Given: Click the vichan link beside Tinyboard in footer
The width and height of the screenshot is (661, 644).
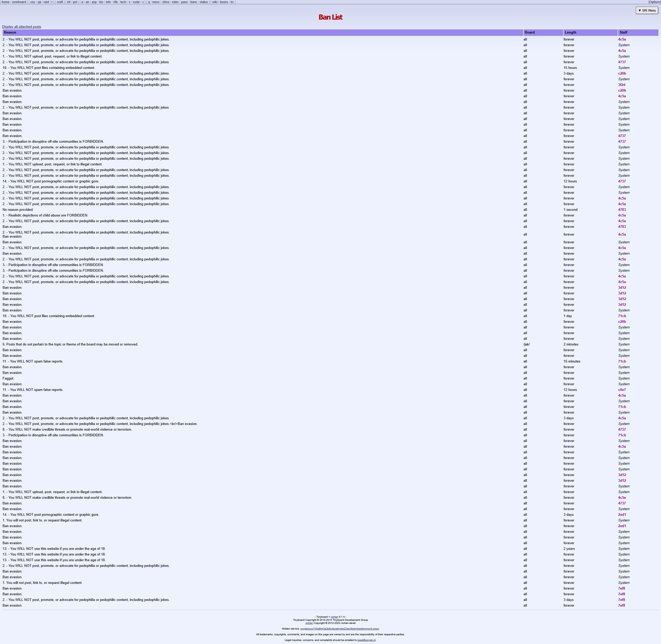Looking at the screenshot, I should pos(334,617).
